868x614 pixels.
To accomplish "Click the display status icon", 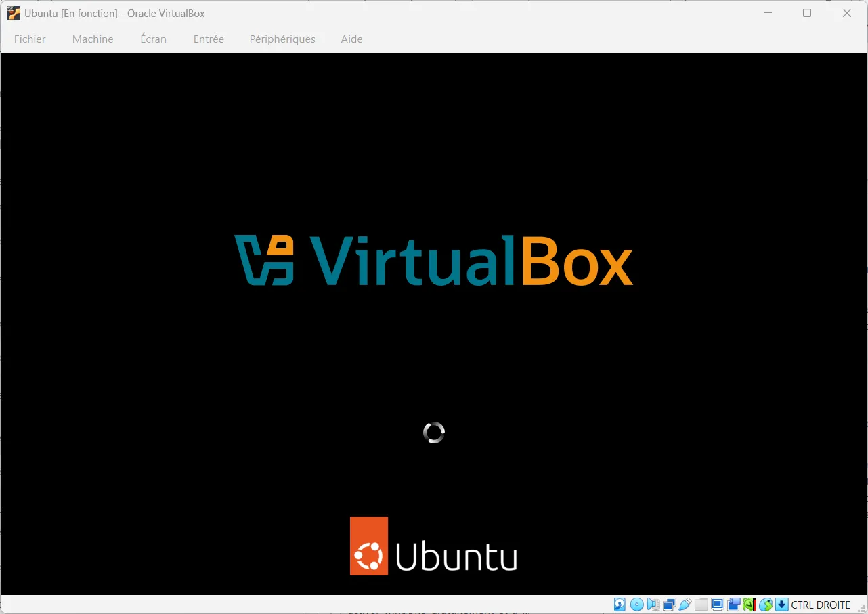I will [716, 604].
